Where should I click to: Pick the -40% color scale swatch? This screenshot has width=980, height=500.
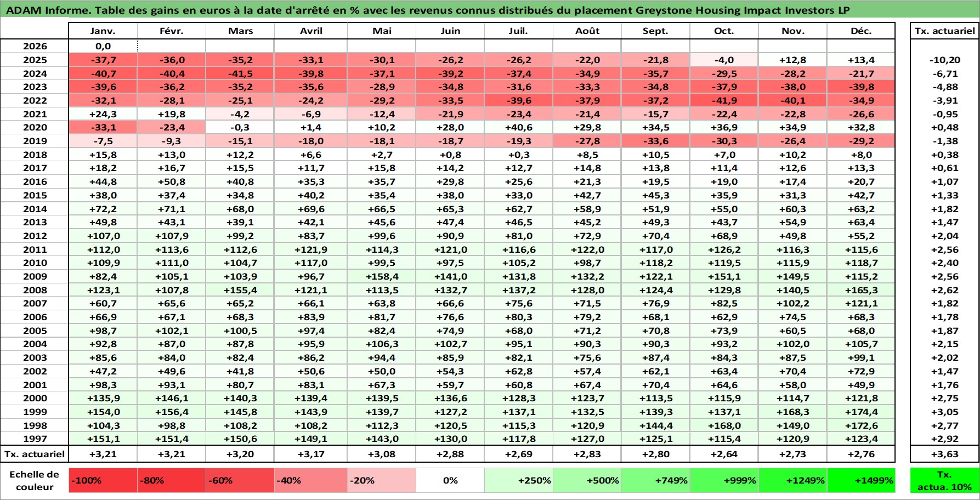pyautogui.click(x=311, y=480)
